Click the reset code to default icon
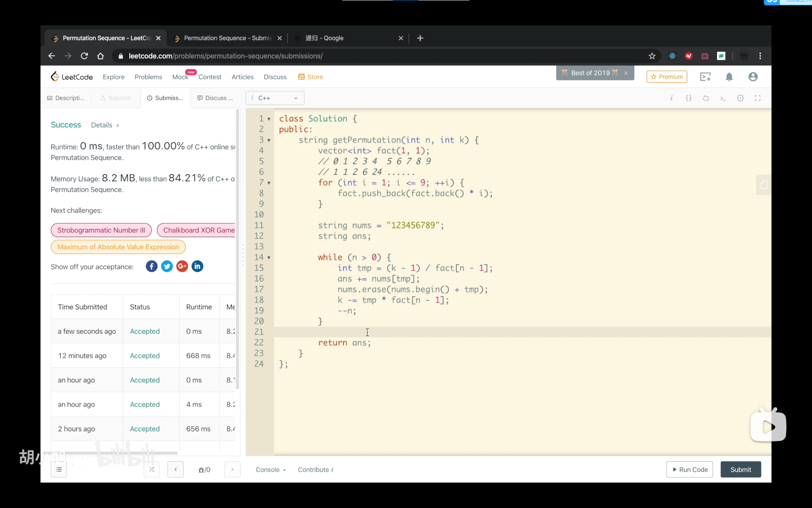The image size is (812, 508). coord(706,98)
